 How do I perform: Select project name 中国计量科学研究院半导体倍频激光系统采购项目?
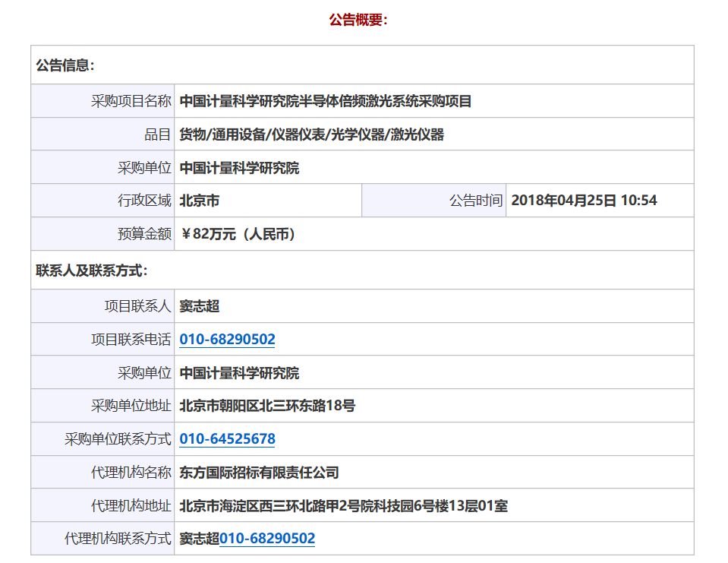pyautogui.click(x=326, y=101)
